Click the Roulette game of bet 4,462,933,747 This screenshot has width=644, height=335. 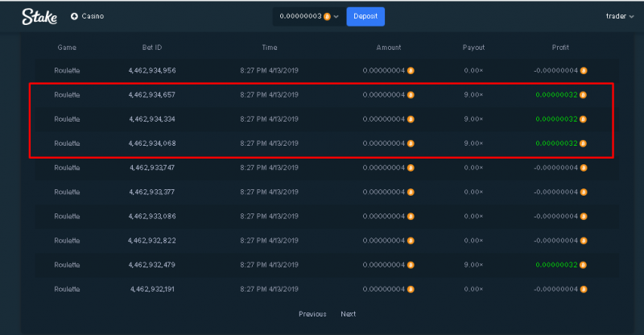point(67,167)
